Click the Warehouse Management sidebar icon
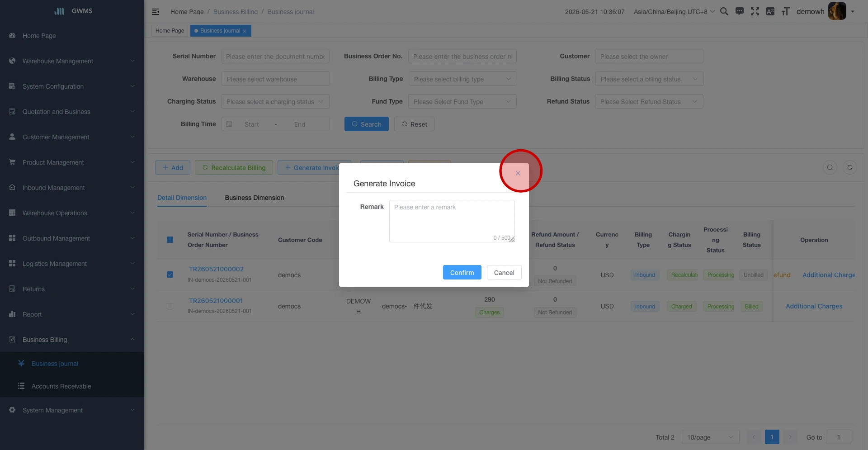Image resolution: width=868 pixels, height=450 pixels. [x=12, y=61]
